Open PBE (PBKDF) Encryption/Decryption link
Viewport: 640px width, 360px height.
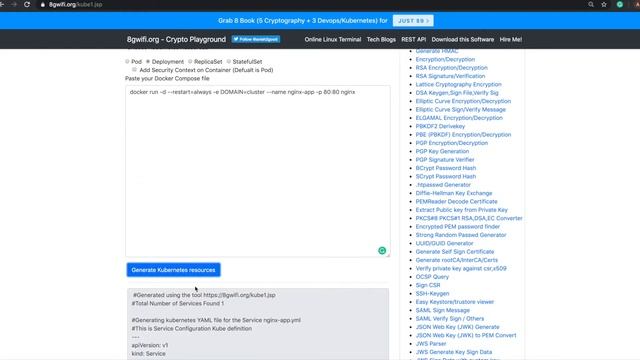(x=463, y=135)
